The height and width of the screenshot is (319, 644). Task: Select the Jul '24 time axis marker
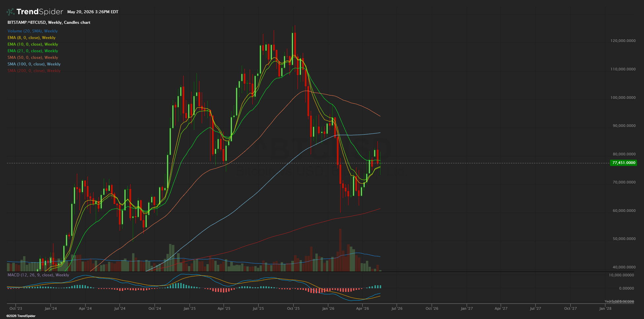(x=120, y=308)
